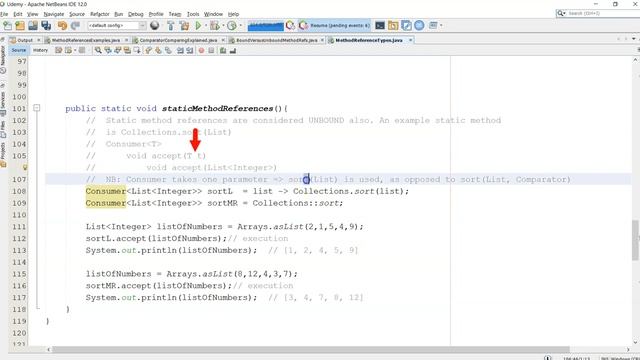
Task: Expand the Debug Project dropdown arrow
Action: [x=223, y=26]
